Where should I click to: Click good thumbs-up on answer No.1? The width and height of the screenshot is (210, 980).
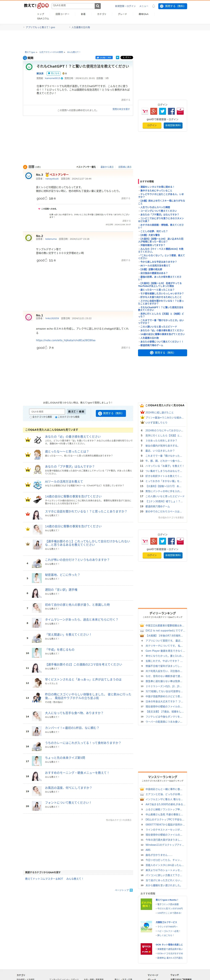(x=42, y=347)
